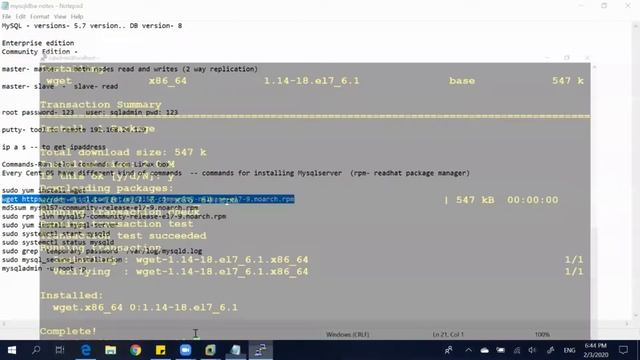Viewport: 640px width, 360px height.
Task: Click 'Installed:' line in terminal
Action: (x=72, y=295)
